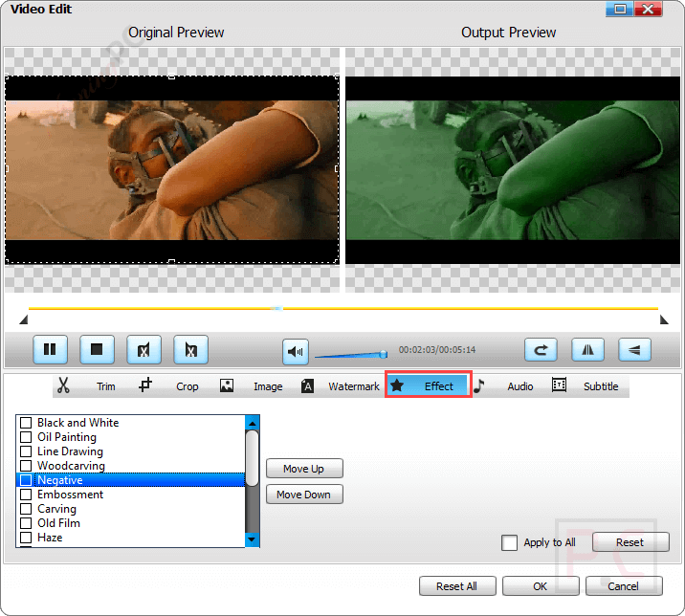685x616 pixels.
Task: Rotate the video clockwise
Action: click(541, 349)
